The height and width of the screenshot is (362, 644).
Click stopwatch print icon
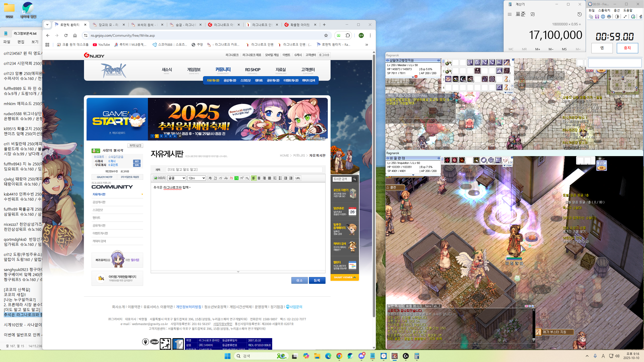pyautogui.click(x=609, y=17)
